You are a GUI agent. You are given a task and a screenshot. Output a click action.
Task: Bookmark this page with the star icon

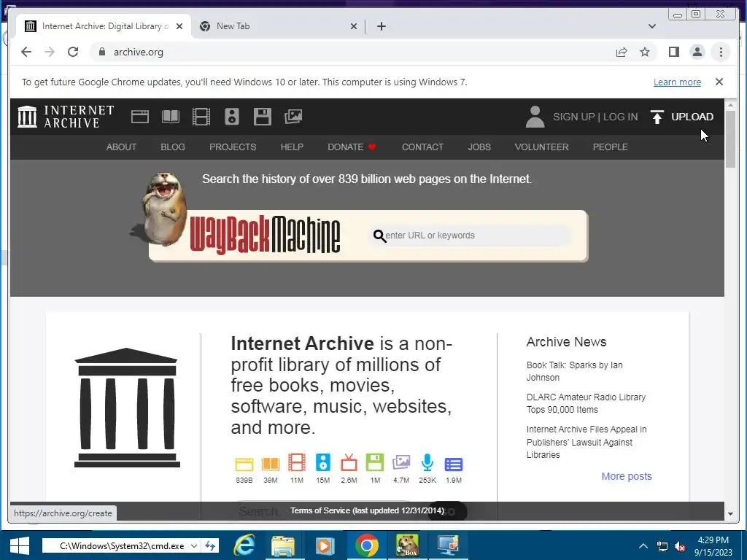pos(645,52)
